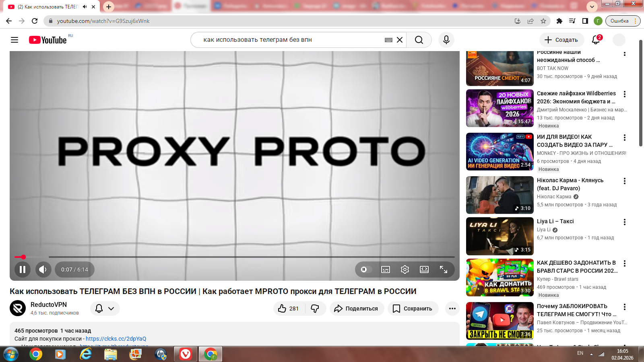The image size is (644, 362).
Task: Open Chrome extensions puzzle menu
Action: pyautogui.click(x=559, y=21)
